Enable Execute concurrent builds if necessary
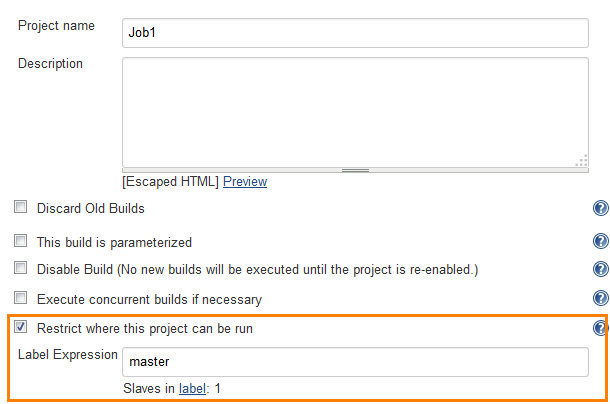This screenshot has height=404, width=610. [21, 298]
